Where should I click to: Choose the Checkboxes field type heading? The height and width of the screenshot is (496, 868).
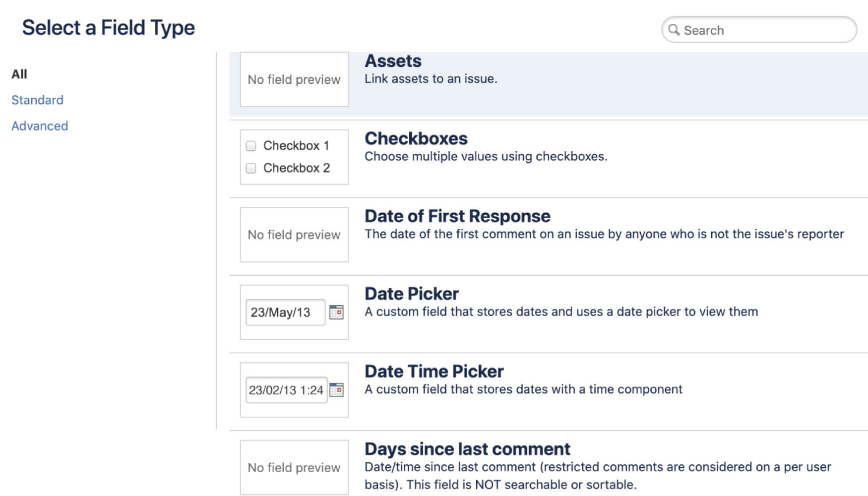[x=416, y=138]
